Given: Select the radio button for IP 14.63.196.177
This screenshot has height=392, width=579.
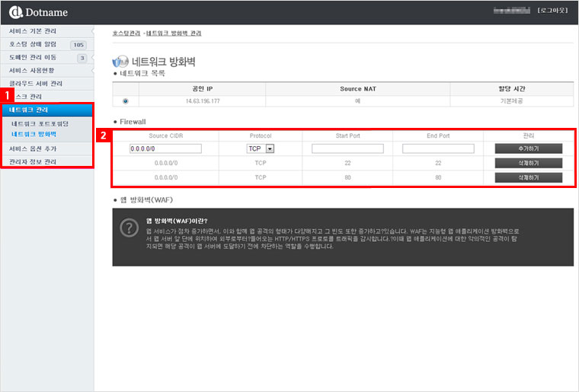Looking at the screenshot, I should click(126, 100).
